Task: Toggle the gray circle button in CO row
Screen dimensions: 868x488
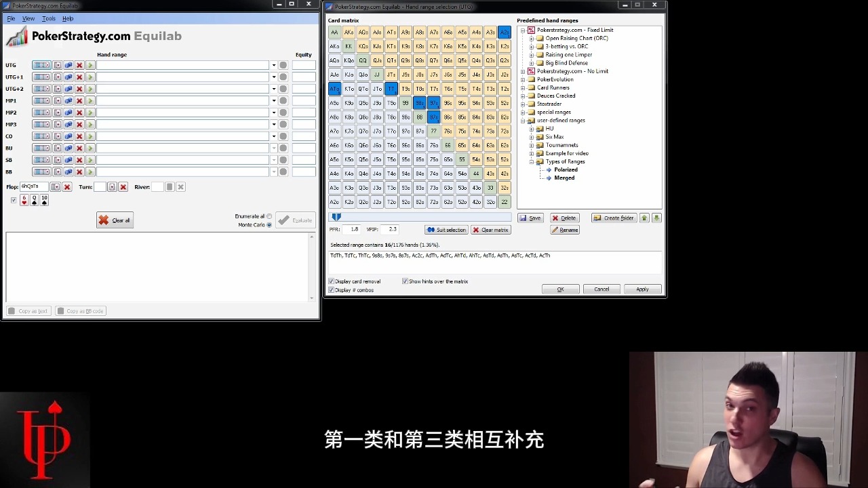Action: [x=283, y=136]
